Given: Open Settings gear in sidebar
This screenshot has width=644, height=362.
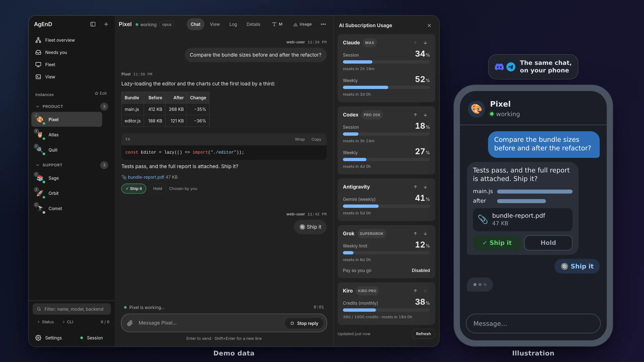Looking at the screenshot, I should click(x=49, y=338).
